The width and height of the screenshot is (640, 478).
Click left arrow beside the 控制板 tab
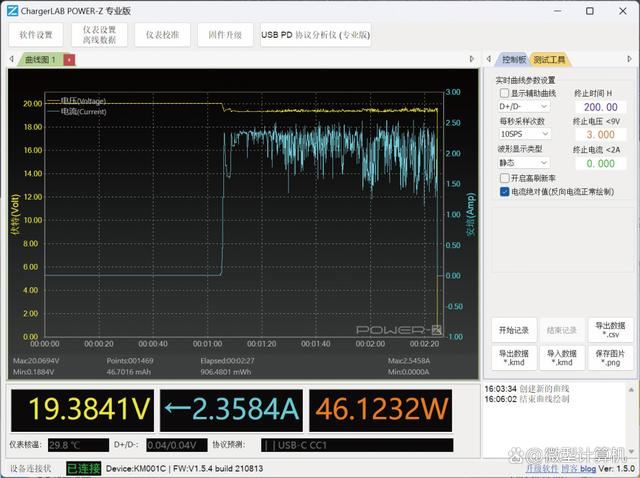488,59
